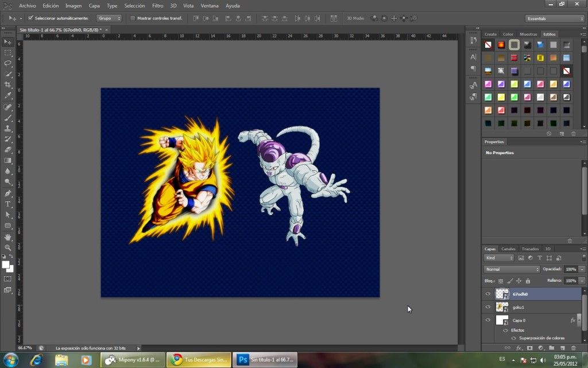Viewport: 588px width, 368px height.
Task: Collapse Capa 0 effects list arrow
Action: (579, 320)
